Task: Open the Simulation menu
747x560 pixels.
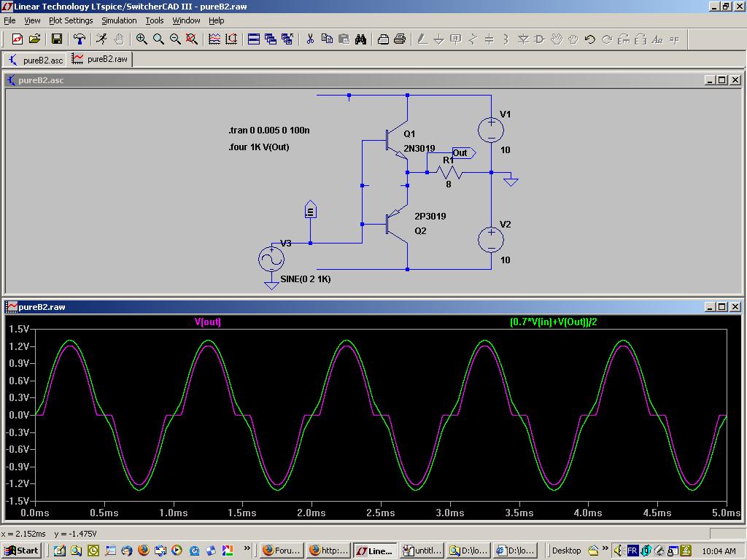Action: [x=119, y=20]
